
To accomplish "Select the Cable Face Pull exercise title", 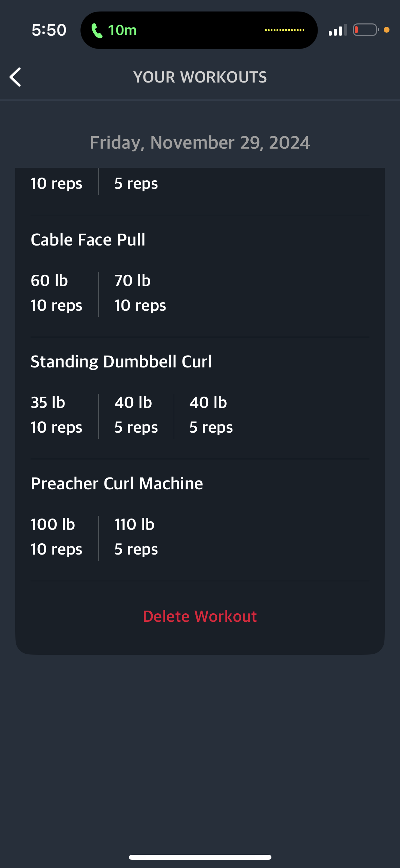I will 88,240.
